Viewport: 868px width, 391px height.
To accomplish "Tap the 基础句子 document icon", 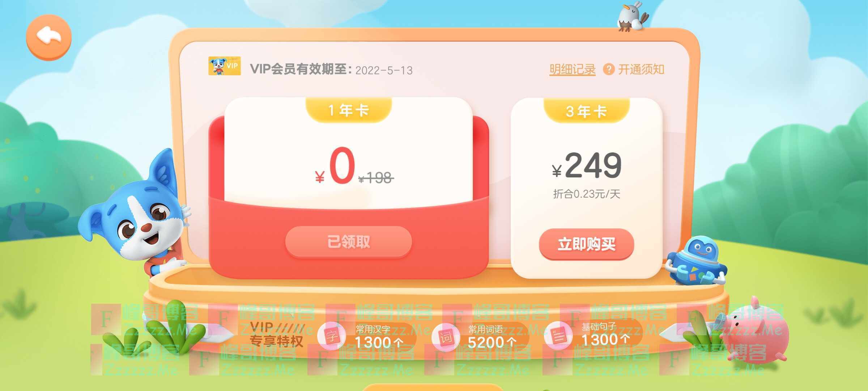I will [558, 335].
